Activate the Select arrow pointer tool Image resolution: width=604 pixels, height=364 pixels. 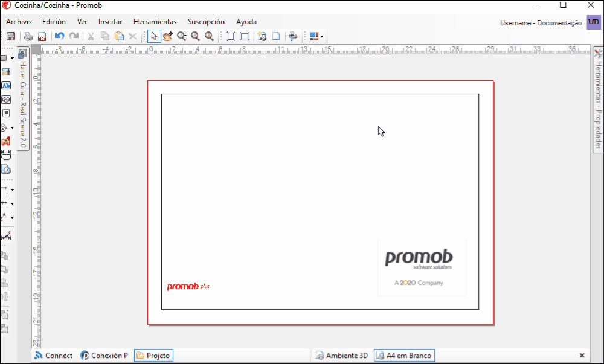[153, 36]
